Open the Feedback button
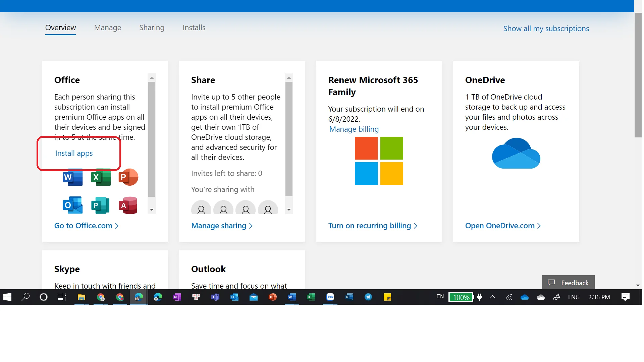The width and height of the screenshot is (644, 362). point(568,283)
